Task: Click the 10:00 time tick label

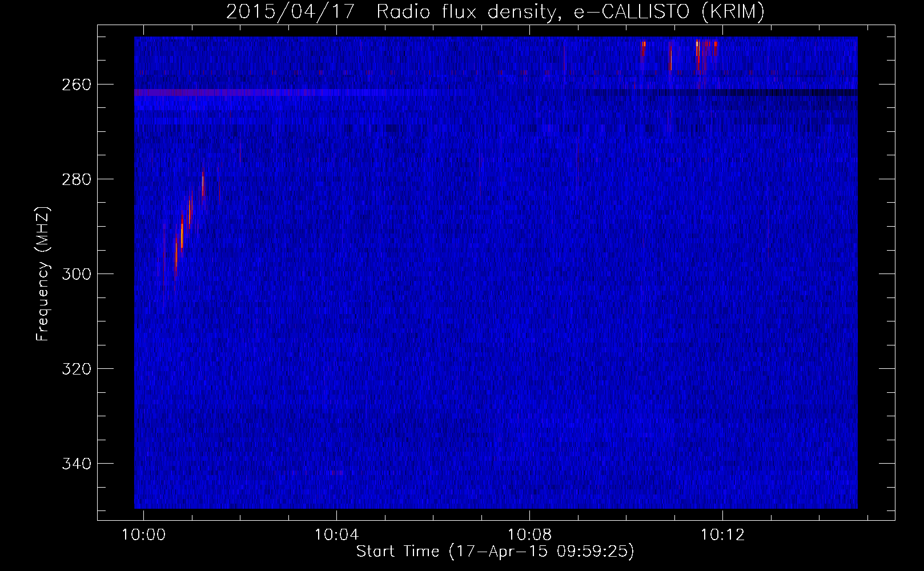Action: 143,534
